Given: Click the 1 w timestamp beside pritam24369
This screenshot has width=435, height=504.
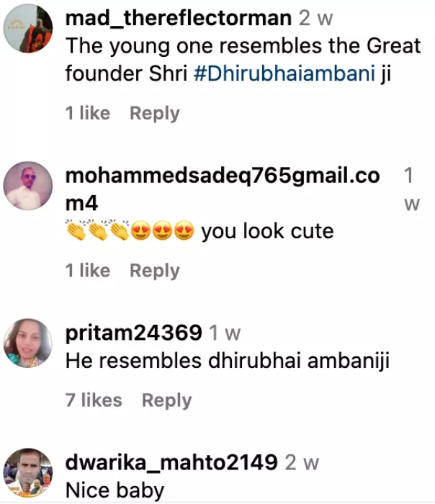Looking at the screenshot, I should click(x=225, y=333).
